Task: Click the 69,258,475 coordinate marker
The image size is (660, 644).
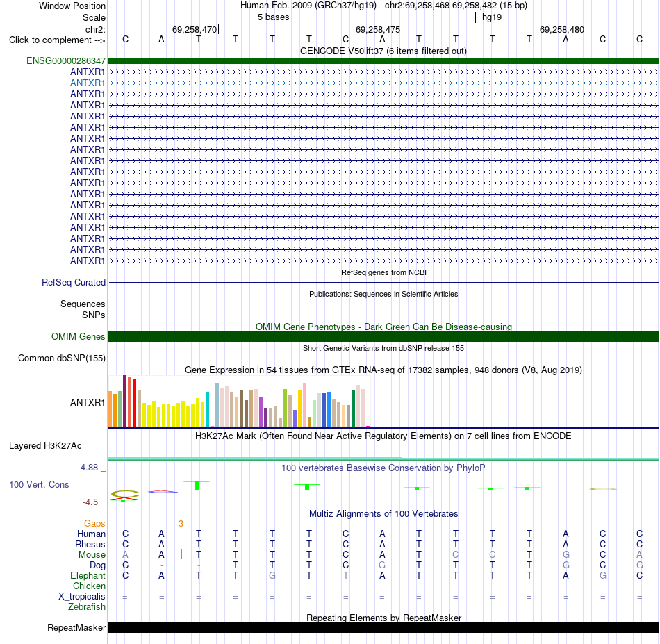Action: click(x=378, y=29)
